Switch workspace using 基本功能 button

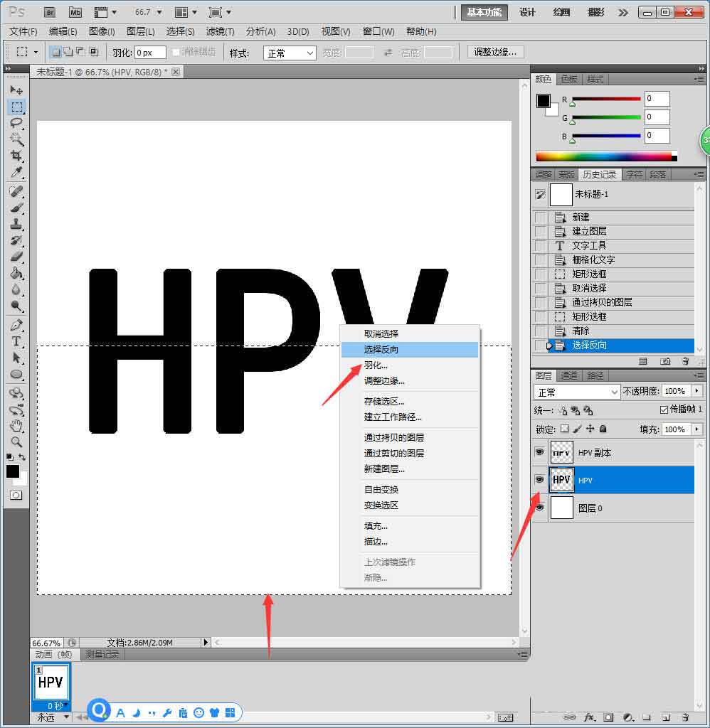click(483, 12)
